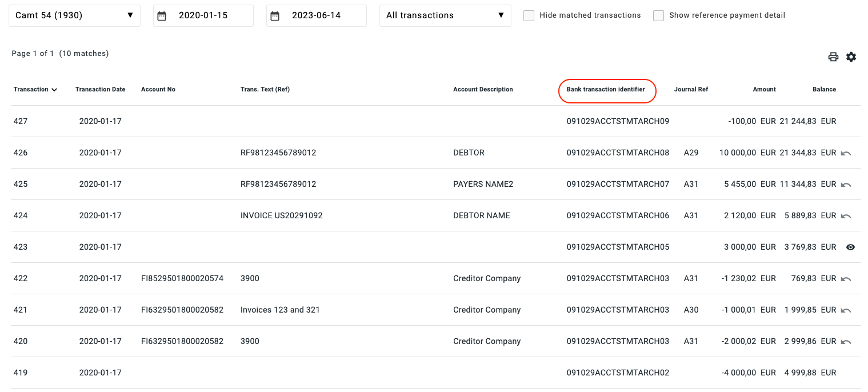Open the Camt 54 (1930) account dropdown

pos(74,15)
